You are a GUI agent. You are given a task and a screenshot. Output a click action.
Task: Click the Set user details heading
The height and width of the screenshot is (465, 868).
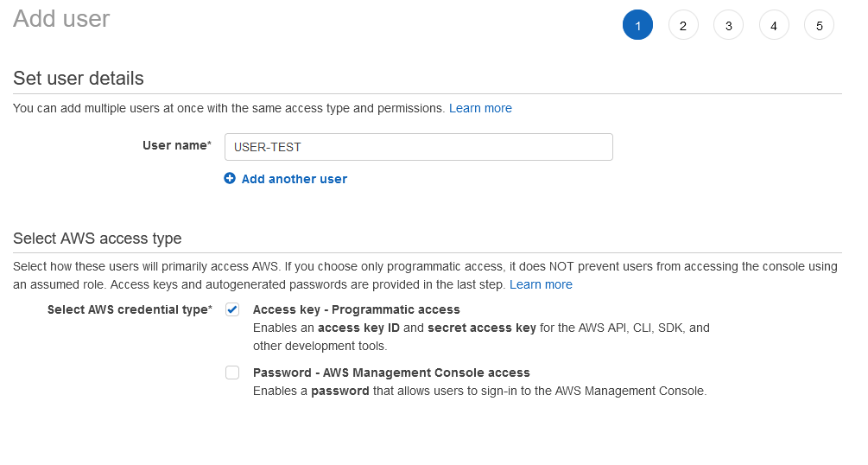79,78
